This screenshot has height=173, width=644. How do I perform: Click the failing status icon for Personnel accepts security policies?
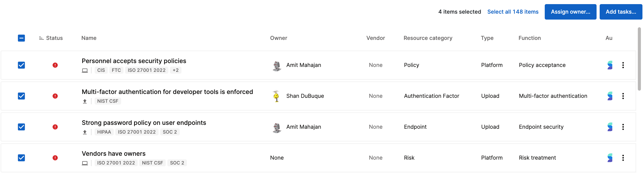(x=55, y=65)
